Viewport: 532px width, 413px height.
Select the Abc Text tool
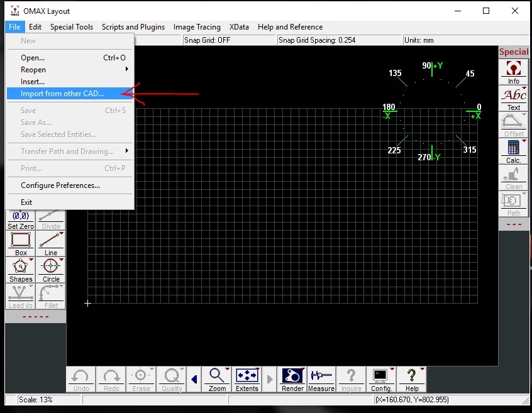513,98
